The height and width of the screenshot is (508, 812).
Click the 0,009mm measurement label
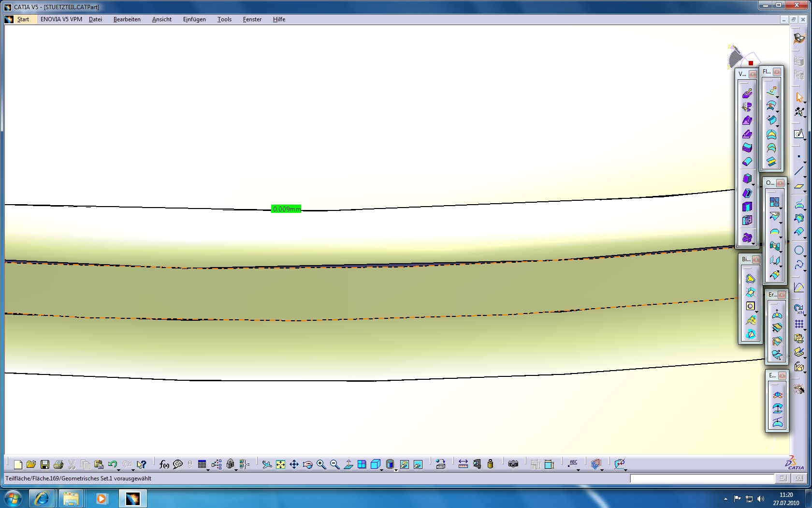coord(286,209)
